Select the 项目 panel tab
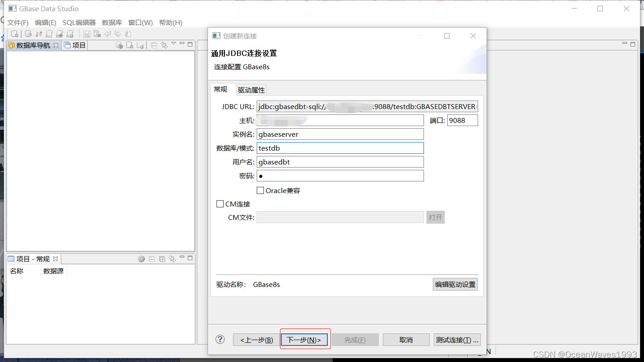 75,45
